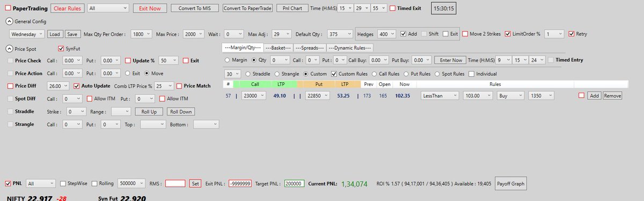This screenshot has width=644, height=201.
Task: Click the Exit PNL input field
Action: coord(240,183)
